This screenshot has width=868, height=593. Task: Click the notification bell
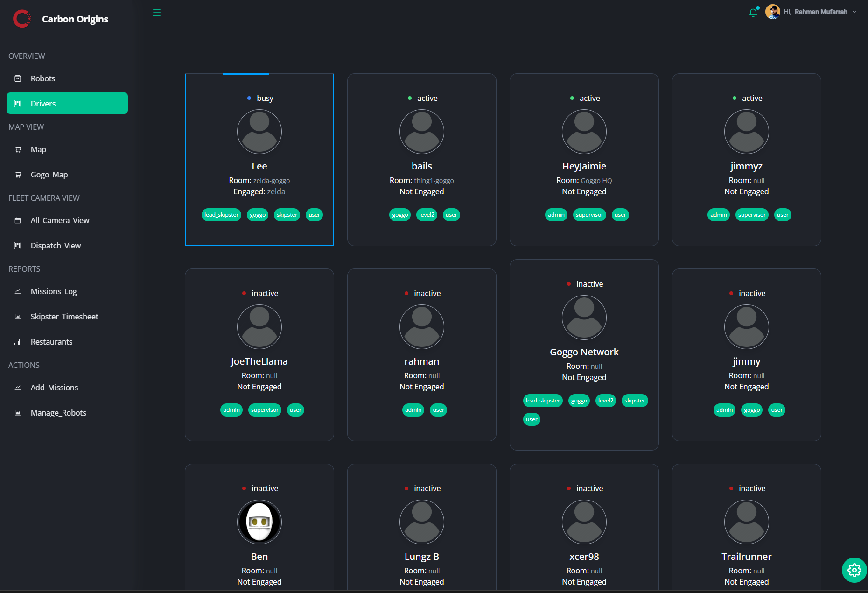753,12
